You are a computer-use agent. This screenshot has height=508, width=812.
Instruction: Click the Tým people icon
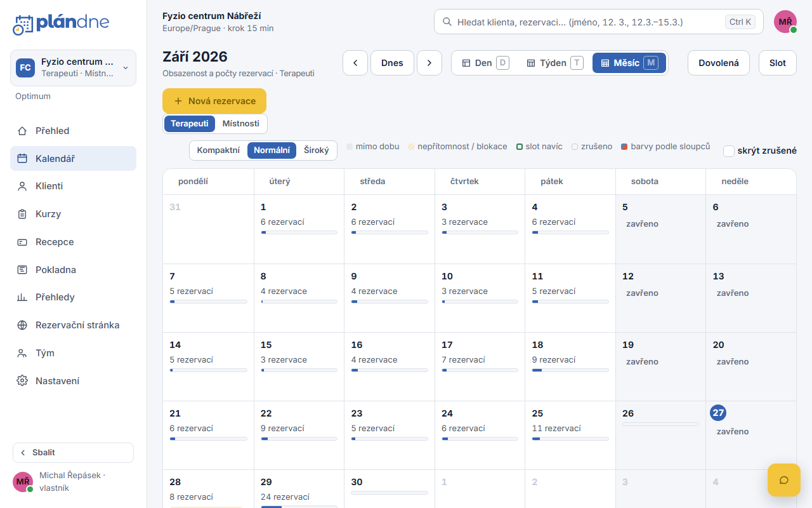(x=22, y=353)
